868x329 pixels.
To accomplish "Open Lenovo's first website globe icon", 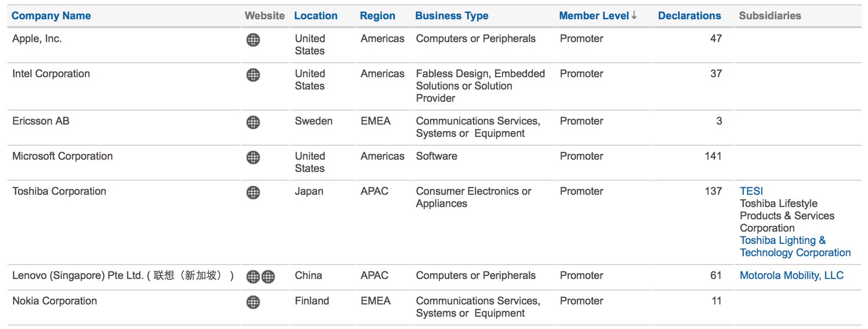I will coord(253,276).
